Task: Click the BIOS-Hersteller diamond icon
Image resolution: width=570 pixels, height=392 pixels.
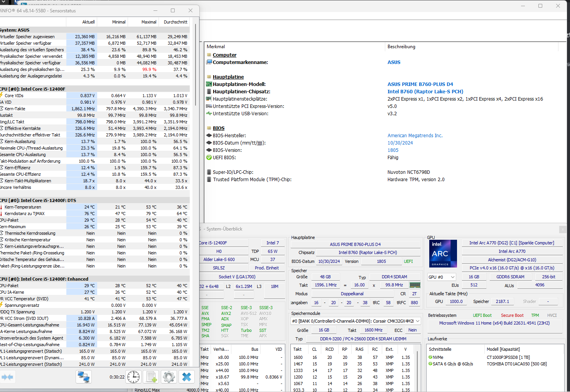Action: 209,136
